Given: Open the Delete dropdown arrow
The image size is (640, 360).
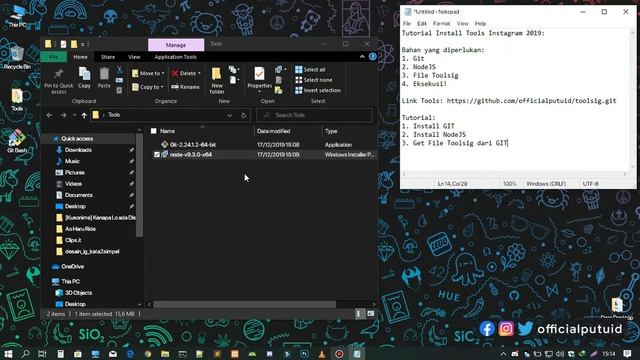Looking at the screenshot, I should [x=199, y=73].
